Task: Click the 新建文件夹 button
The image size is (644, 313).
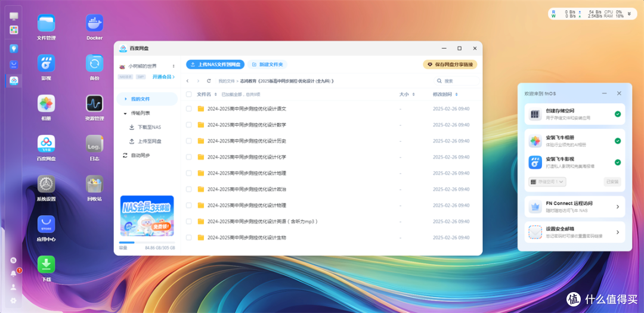Action: pyautogui.click(x=267, y=64)
